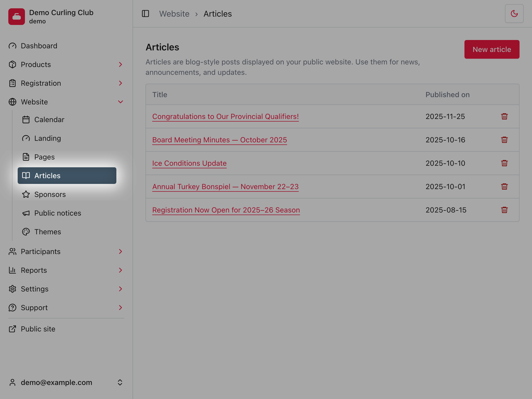Click the New article button
This screenshot has height=399, width=532.
tap(492, 49)
